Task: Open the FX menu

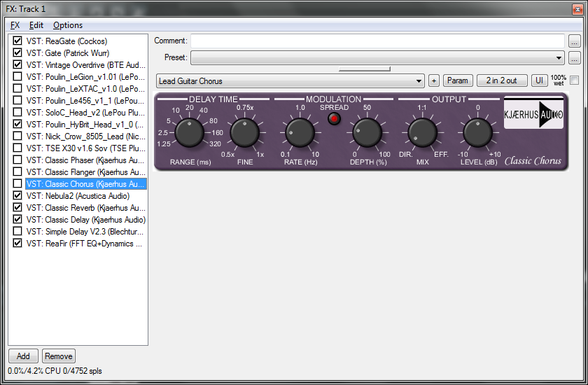Action: pyautogui.click(x=15, y=25)
